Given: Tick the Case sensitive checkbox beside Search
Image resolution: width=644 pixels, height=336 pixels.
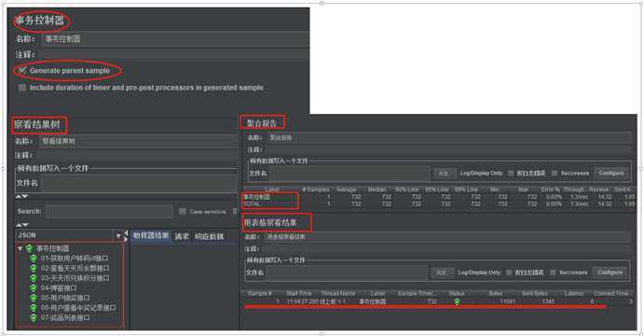Looking at the screenshot, I should (x=183, y=211).
